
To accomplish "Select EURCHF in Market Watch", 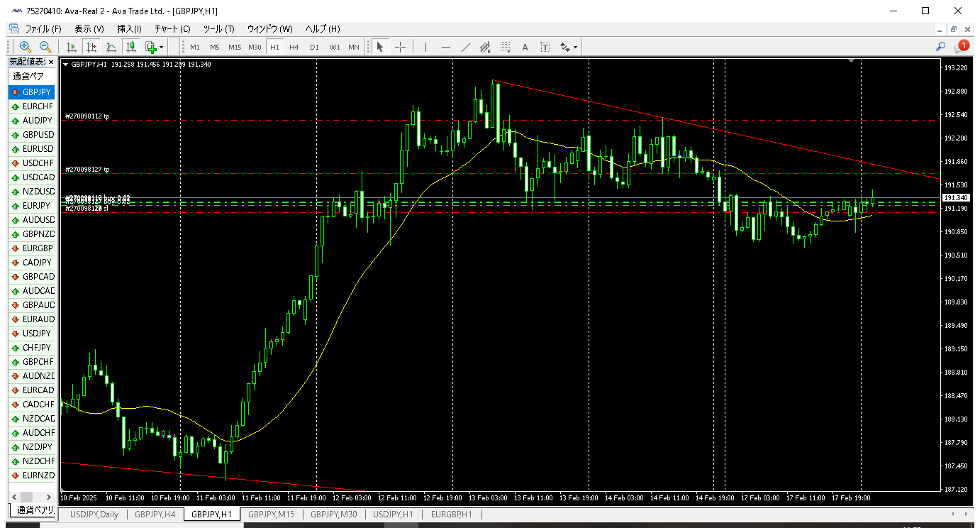I will click(32, 106).
